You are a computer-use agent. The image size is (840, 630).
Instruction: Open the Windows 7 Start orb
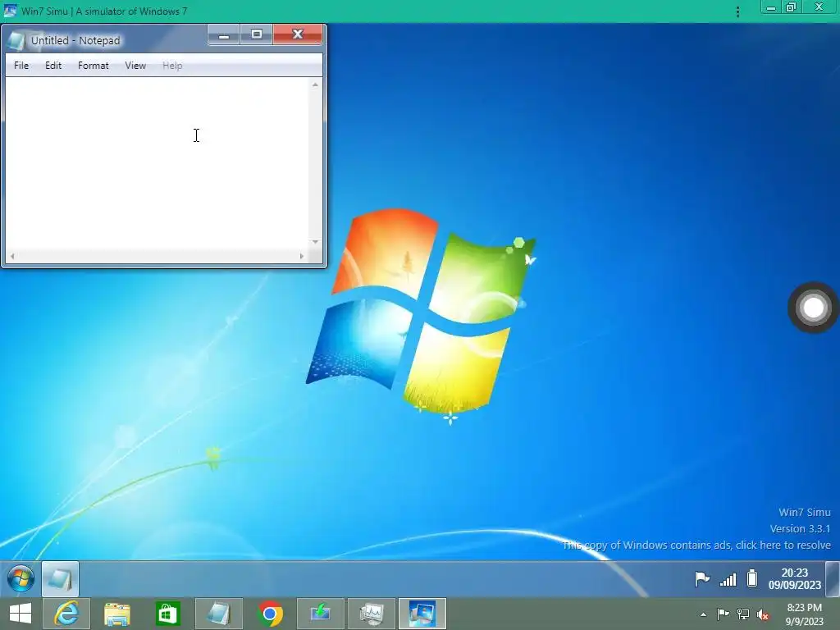(21, 578)
